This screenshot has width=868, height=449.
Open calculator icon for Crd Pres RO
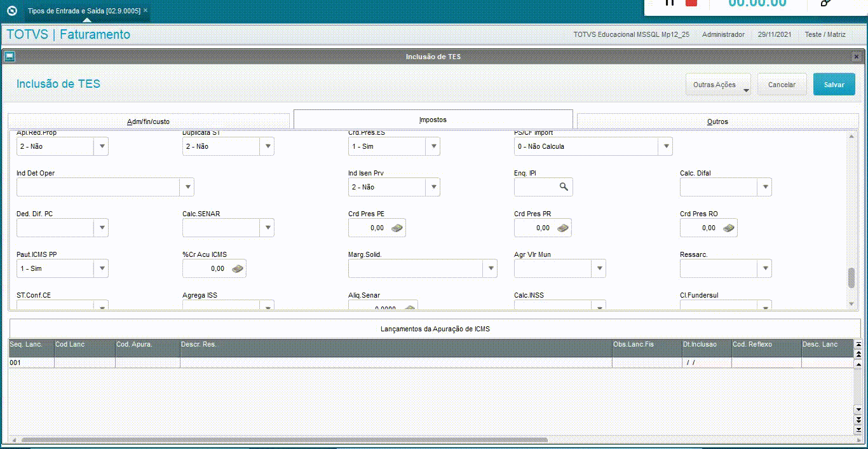coord(729,228)
